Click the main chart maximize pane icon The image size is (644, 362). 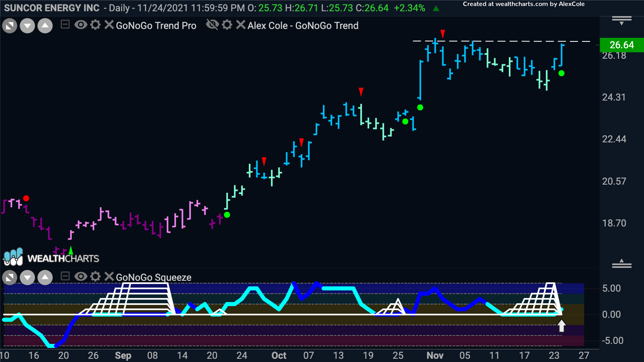(10, 26)
